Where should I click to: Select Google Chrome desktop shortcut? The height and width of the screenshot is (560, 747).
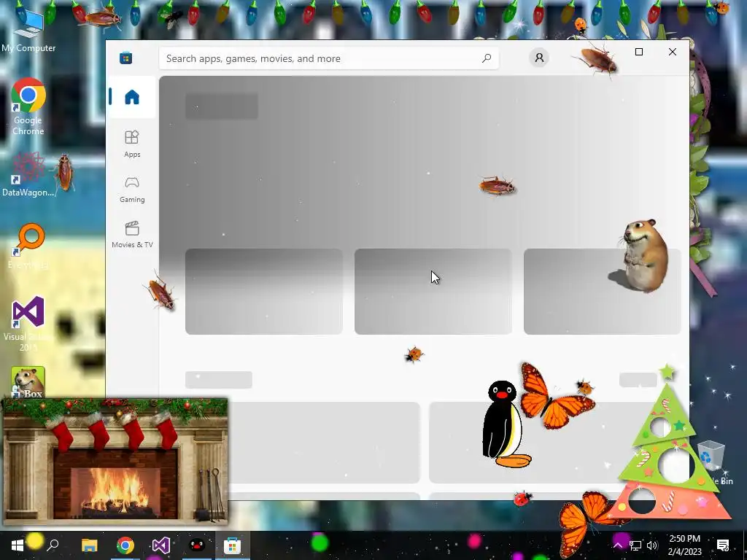click(x=28, y=106)
